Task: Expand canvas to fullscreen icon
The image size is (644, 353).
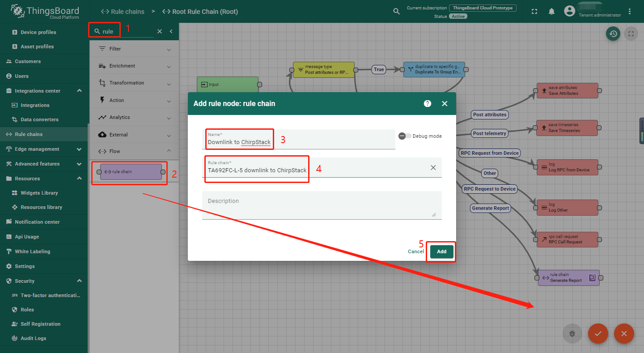Action: (631, 34)
